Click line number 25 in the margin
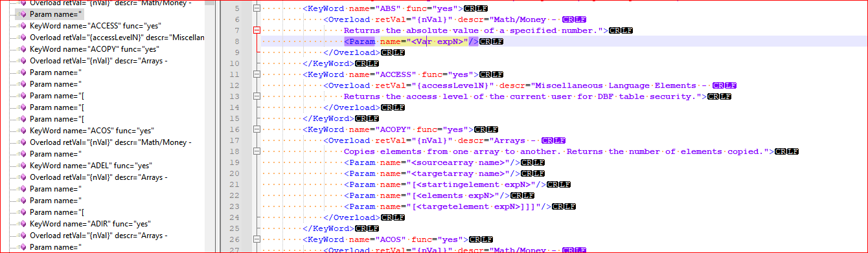Screen dimensions: 868x253 [x=235, y=228]
